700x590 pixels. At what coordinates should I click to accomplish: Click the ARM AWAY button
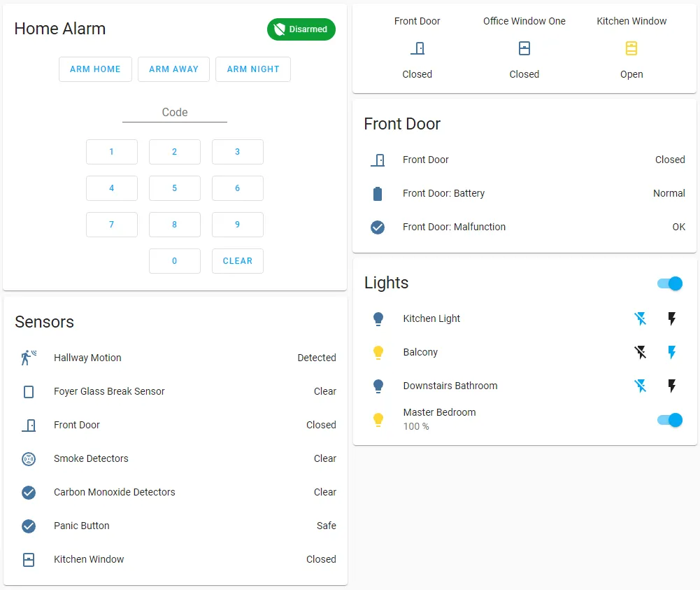173,69
